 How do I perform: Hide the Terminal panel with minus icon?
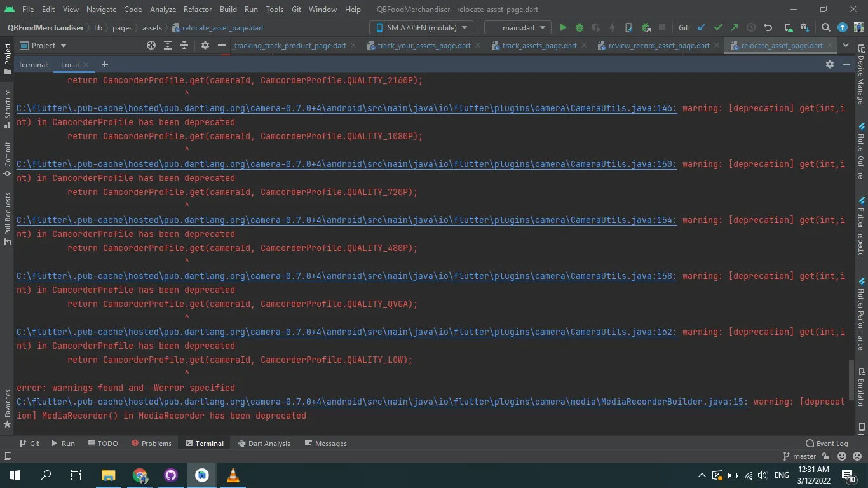[x=846, y=64]
